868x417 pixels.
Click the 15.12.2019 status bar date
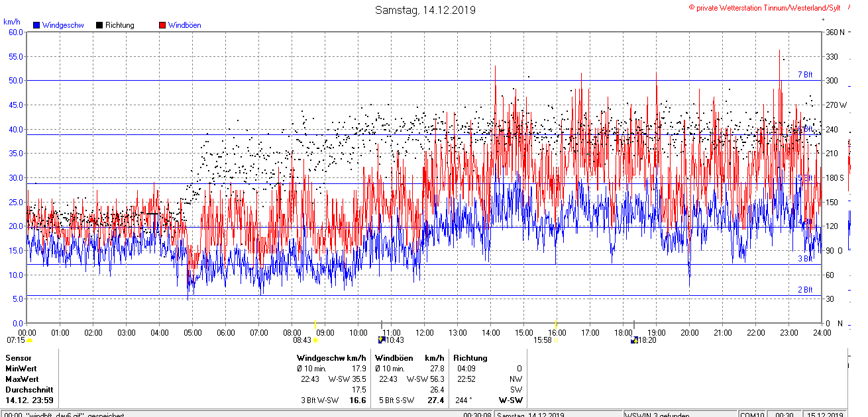825,415
